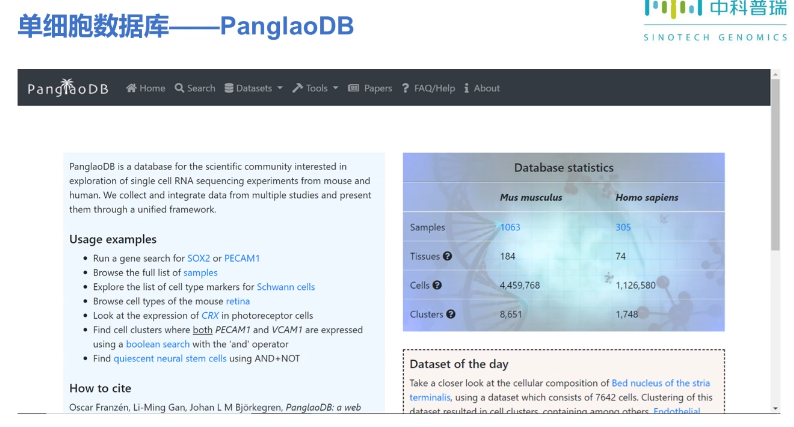Click the Samples row label
This screenshot has height=427, width=794.
427,227
